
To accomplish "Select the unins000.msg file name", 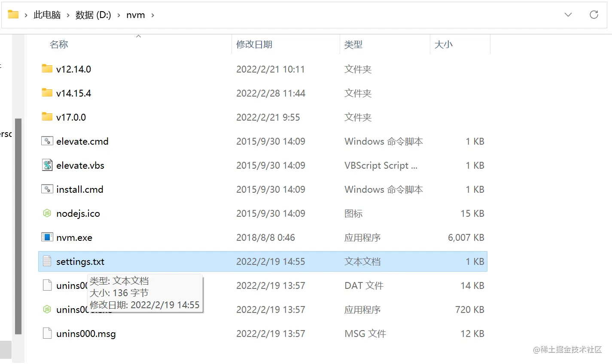I will [86, 334].
